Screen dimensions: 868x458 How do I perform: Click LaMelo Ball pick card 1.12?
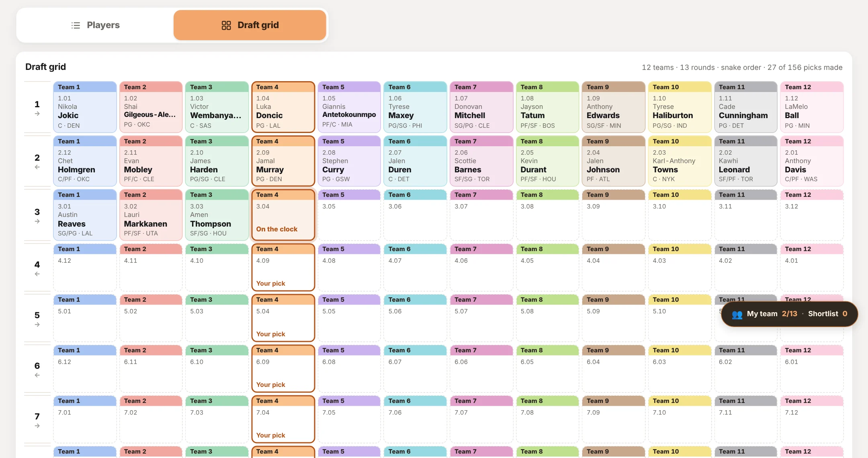(812, 107)
